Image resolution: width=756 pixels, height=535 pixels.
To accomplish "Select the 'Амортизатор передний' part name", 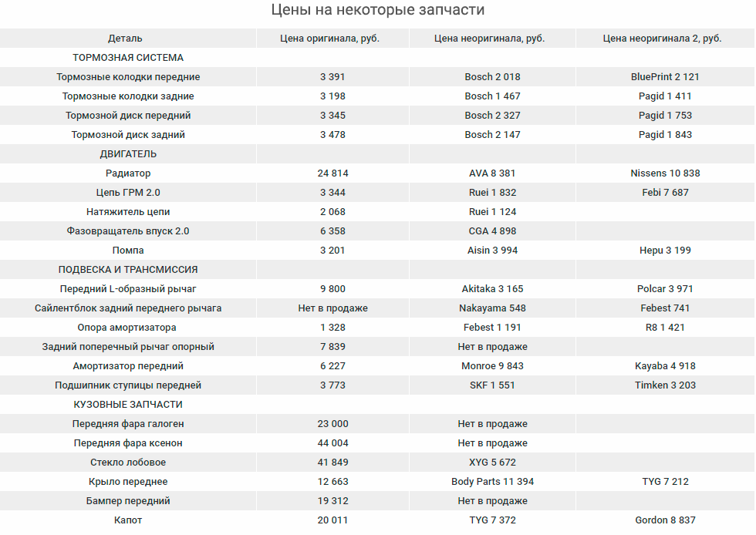I will coord(128,366).
